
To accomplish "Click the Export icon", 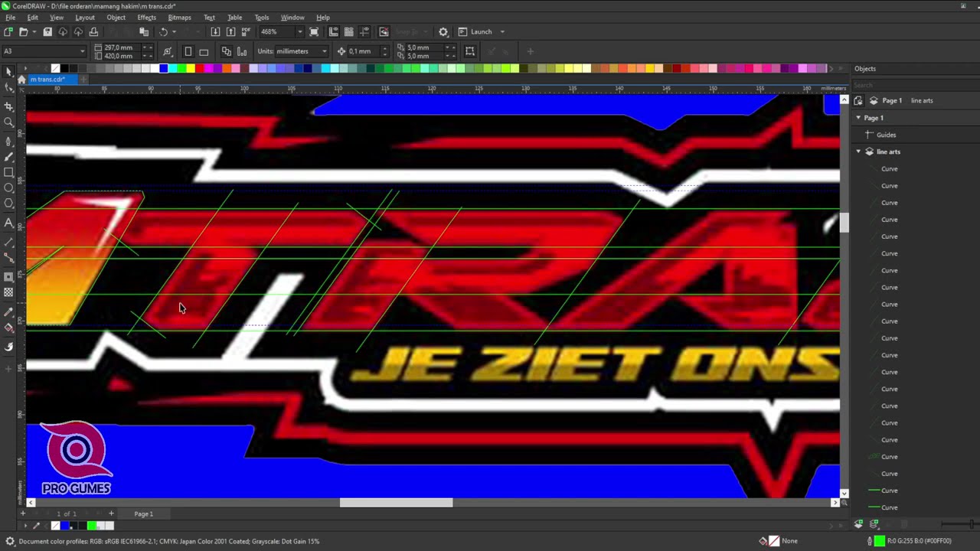I will pos(230,31).
